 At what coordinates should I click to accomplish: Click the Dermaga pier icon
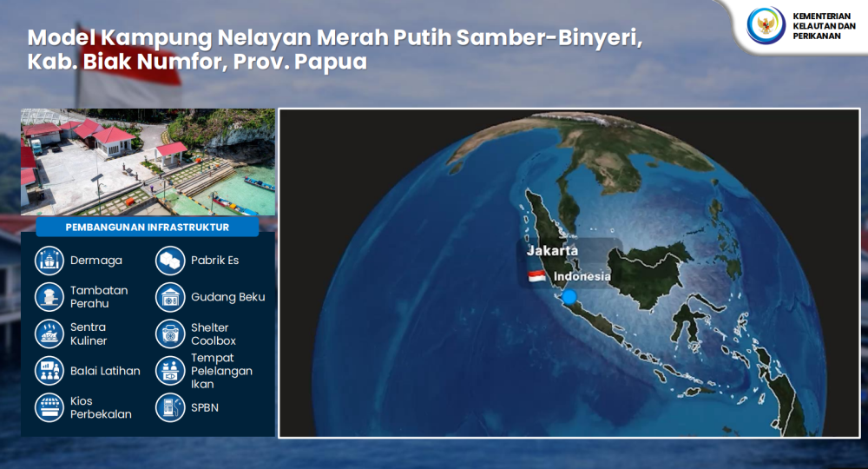(x=49, y=260)
